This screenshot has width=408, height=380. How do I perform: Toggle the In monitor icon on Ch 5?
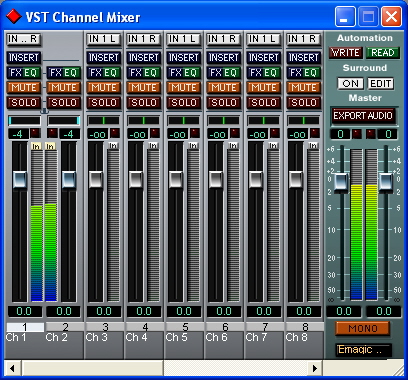click(x=193, y=146)
